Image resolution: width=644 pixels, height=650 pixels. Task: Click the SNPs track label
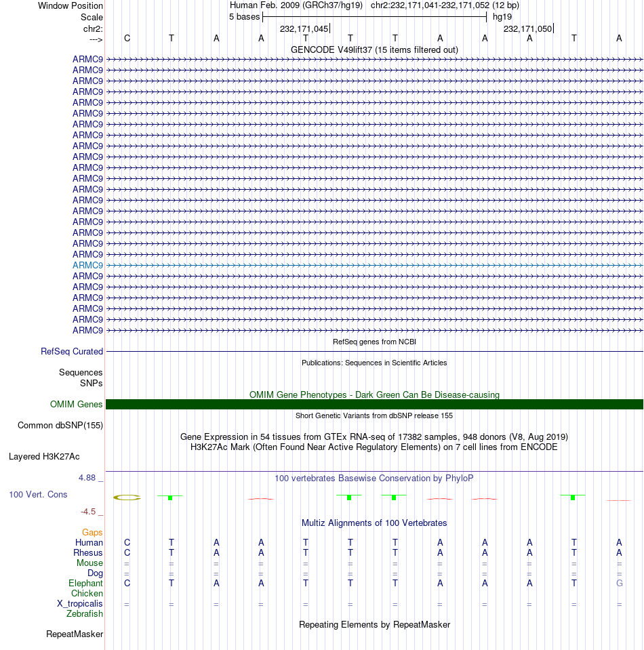92,383
